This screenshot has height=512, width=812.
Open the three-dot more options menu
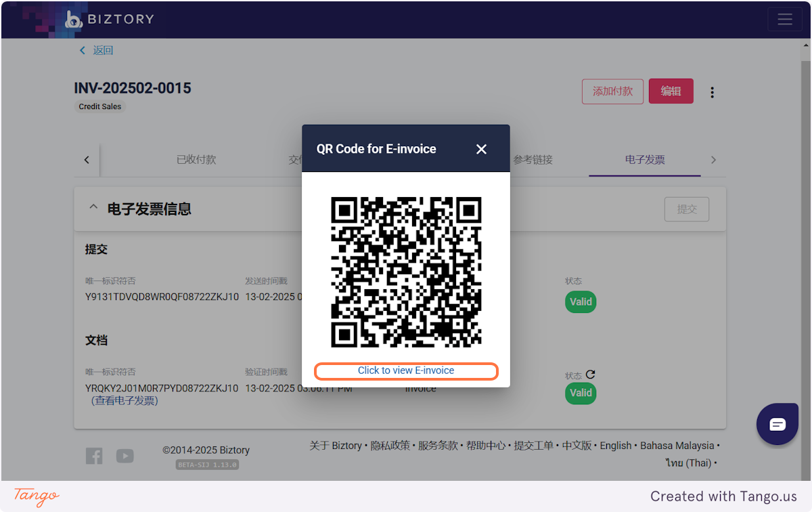pyautogui.click(x=712, y=92)
